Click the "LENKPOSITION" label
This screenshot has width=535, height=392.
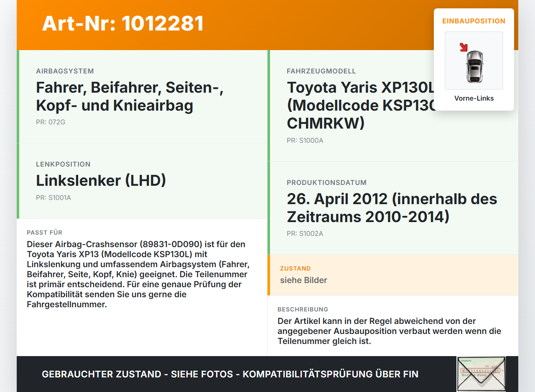tap(63, 164)
